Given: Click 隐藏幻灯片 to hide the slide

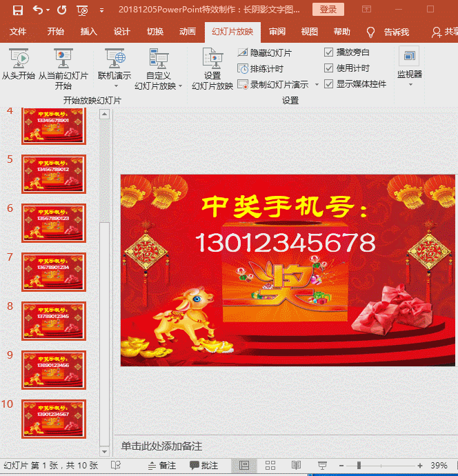Looking at the screenshot, I should point(264,53).
